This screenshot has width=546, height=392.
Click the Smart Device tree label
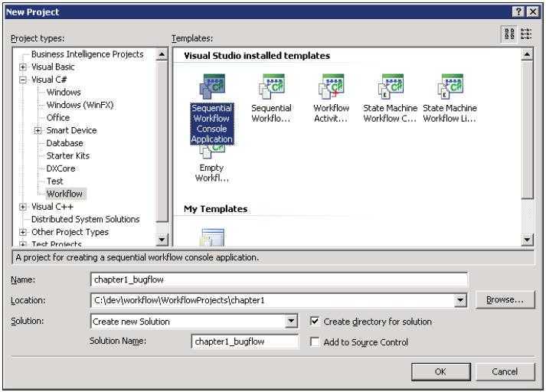(x=71, y=131)
